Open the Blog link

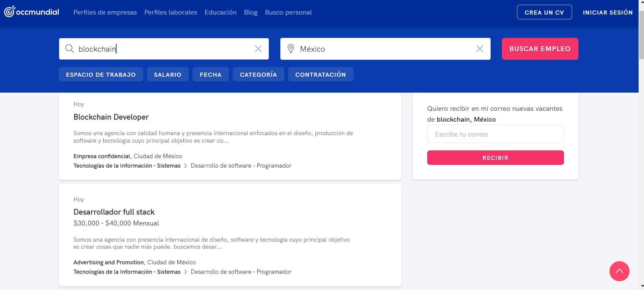(x=251, y=12)
